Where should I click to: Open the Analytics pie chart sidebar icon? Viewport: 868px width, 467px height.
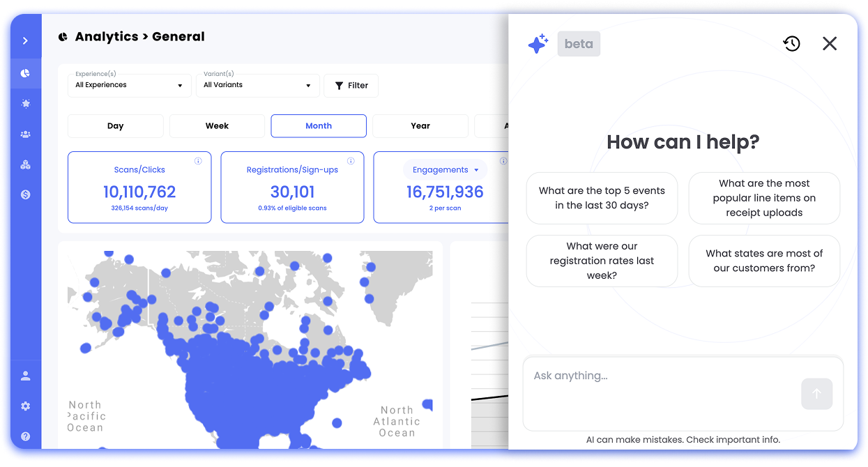coord(26,72)
